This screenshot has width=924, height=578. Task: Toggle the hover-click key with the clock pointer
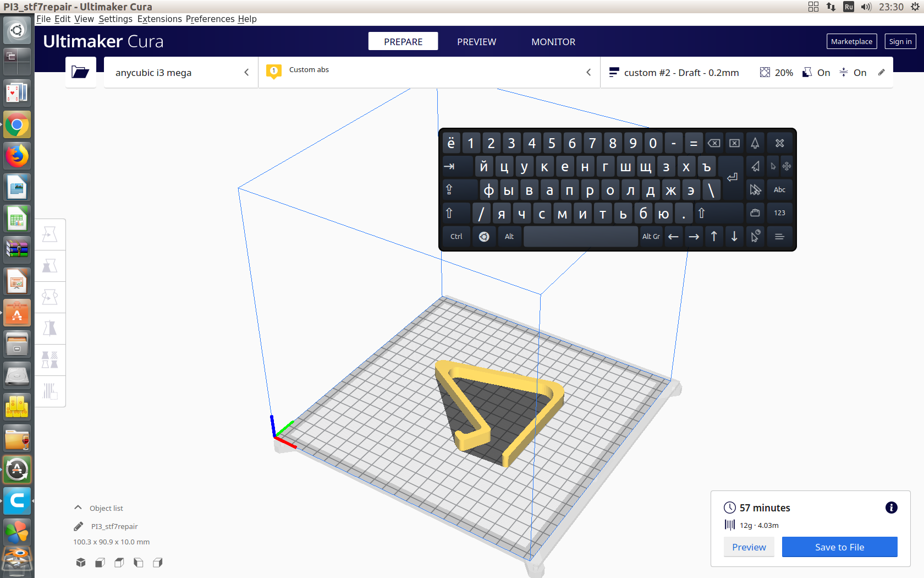[x=755, y=237]
